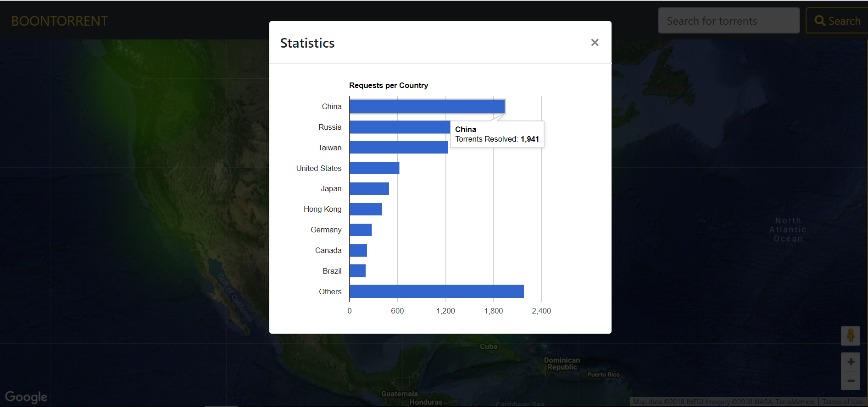Select the Taiwan bar in chart
The width and height of the screenshot is (868, 407).
(x=399, y=147)
